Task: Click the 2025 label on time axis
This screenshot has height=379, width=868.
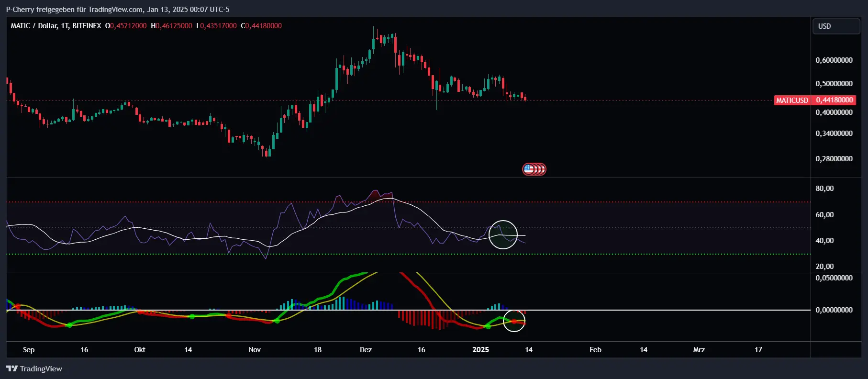Action: 480,350
